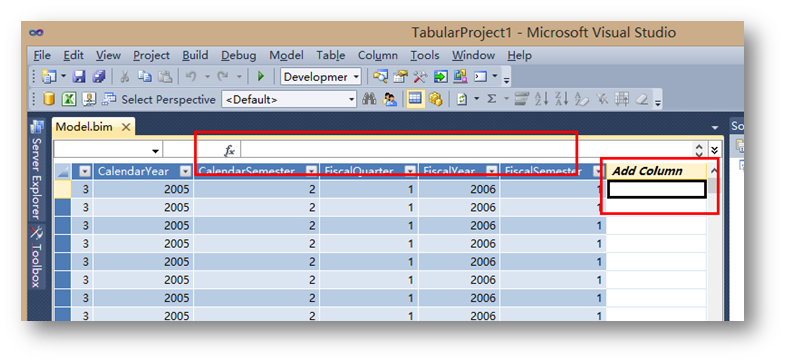The image size is (786, 363).
Task: Click the Sum AutoSum sigma icon
Action: click(x=492, y=99)
